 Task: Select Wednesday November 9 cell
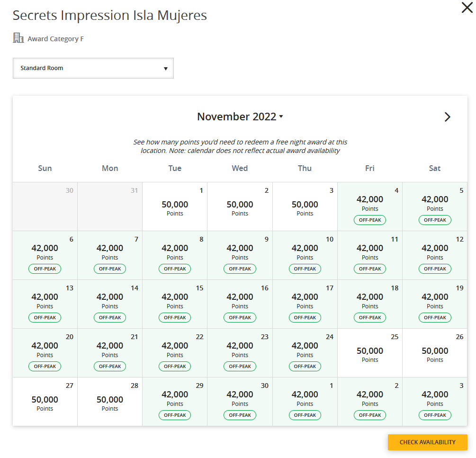click(x=240, y=255)
